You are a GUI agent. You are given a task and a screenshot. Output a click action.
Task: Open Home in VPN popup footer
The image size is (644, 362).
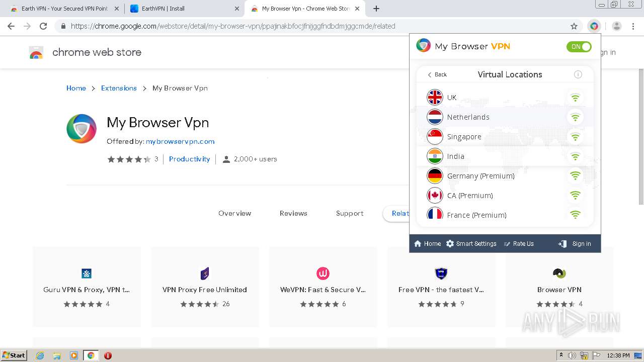coord(427,244)
